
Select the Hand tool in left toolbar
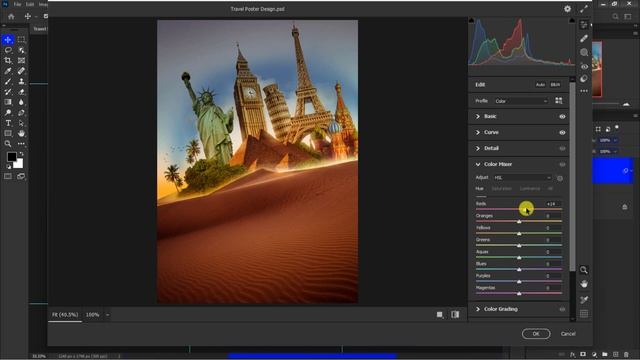[21, 133]
